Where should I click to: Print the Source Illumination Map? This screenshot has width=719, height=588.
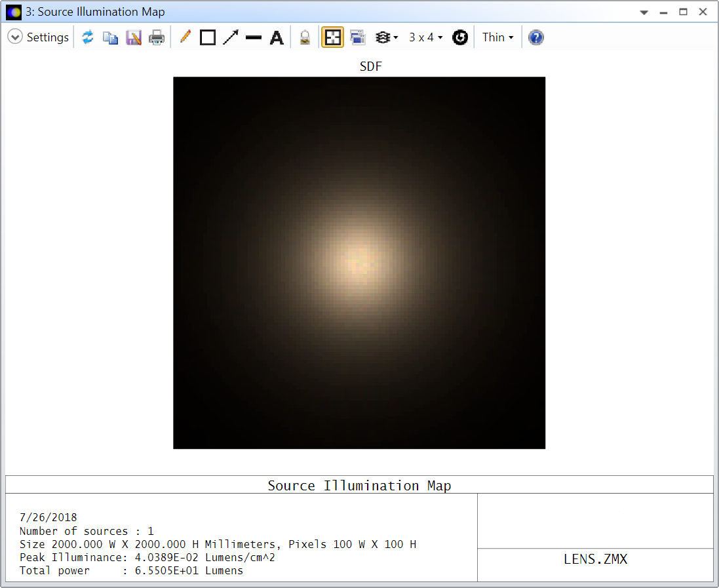tap(157, 37)
